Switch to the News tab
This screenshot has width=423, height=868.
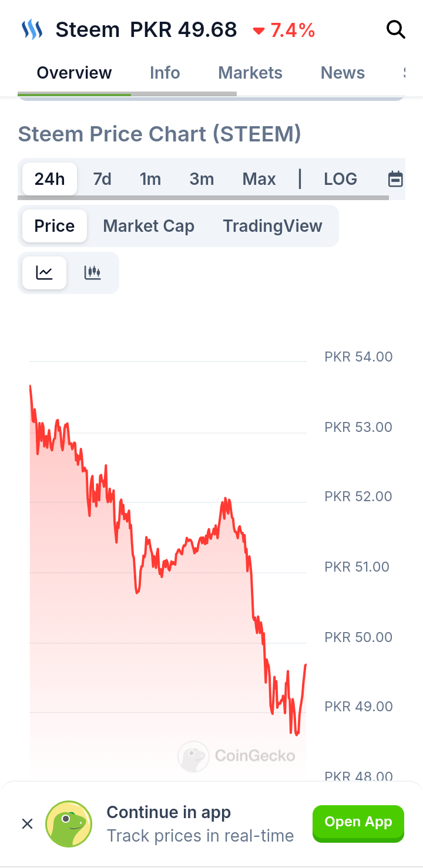pos(343,73)
